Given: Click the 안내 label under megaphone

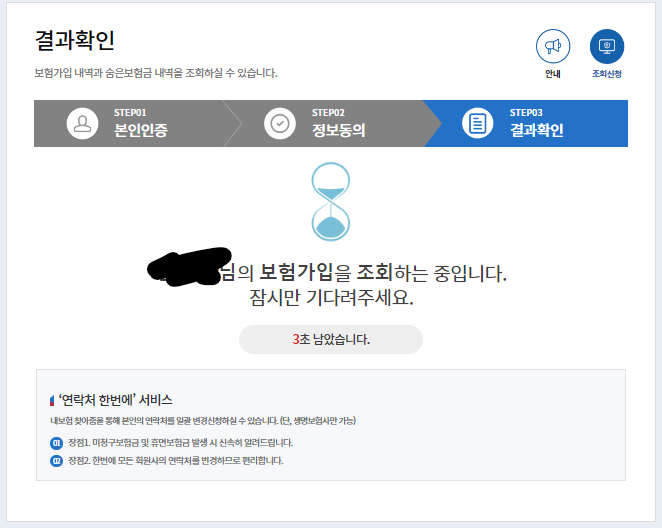Looking at the screenshot, I should (553, 74).
